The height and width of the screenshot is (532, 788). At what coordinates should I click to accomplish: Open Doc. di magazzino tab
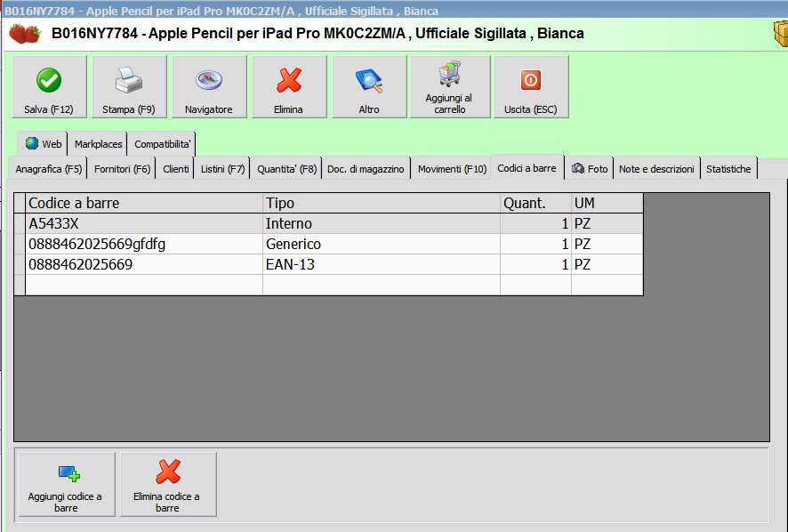pos(366,169)
